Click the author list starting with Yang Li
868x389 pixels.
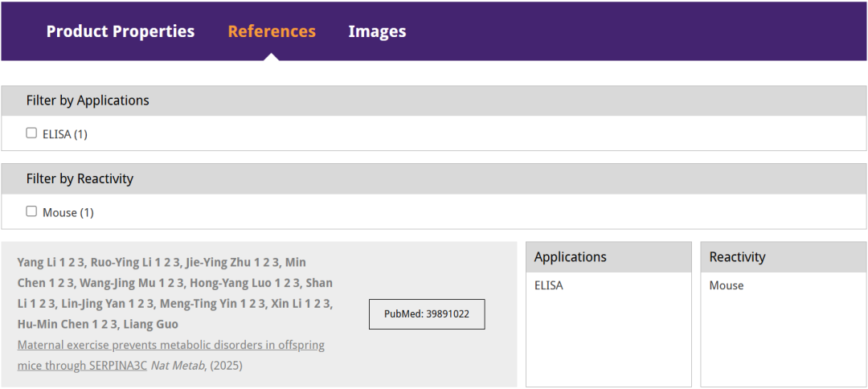175,293
